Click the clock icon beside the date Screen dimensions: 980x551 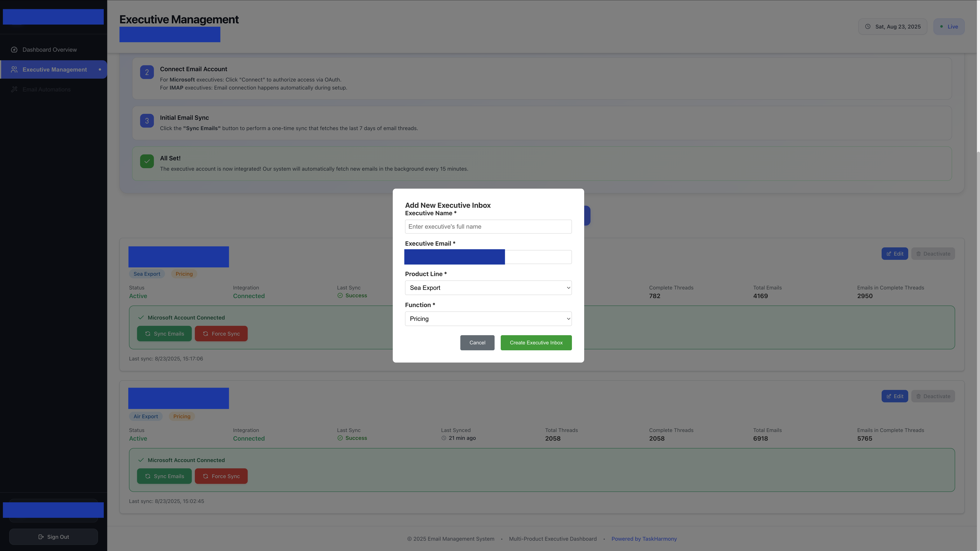(868, 27)
